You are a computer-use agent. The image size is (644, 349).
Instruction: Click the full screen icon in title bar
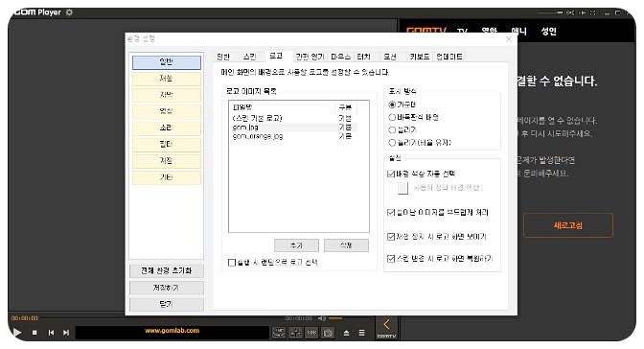click(x=592, y=12)
